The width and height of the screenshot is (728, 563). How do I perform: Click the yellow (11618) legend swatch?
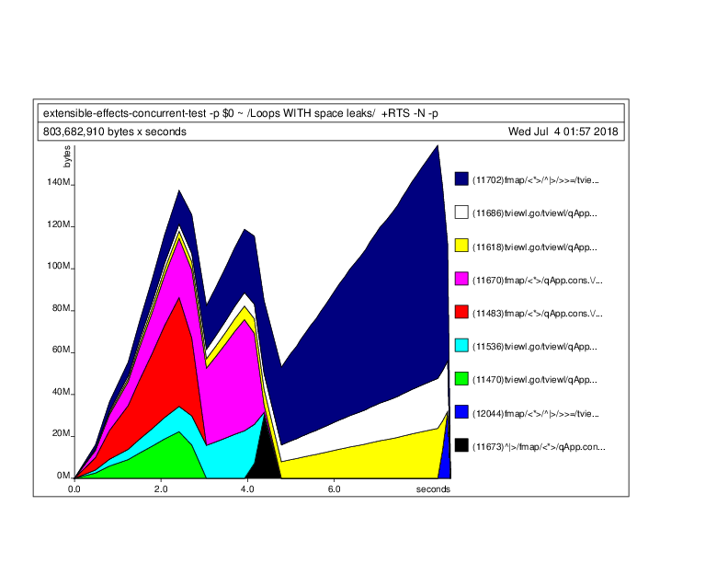click(x=461, y=246)
